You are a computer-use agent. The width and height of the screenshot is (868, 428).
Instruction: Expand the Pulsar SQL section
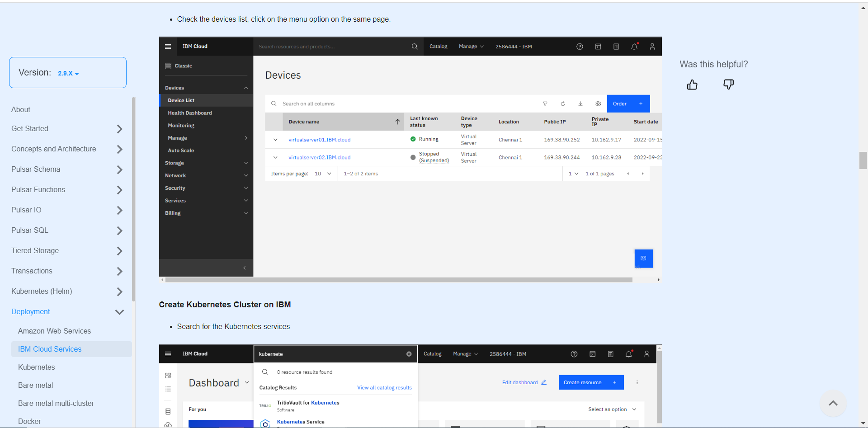119,230
